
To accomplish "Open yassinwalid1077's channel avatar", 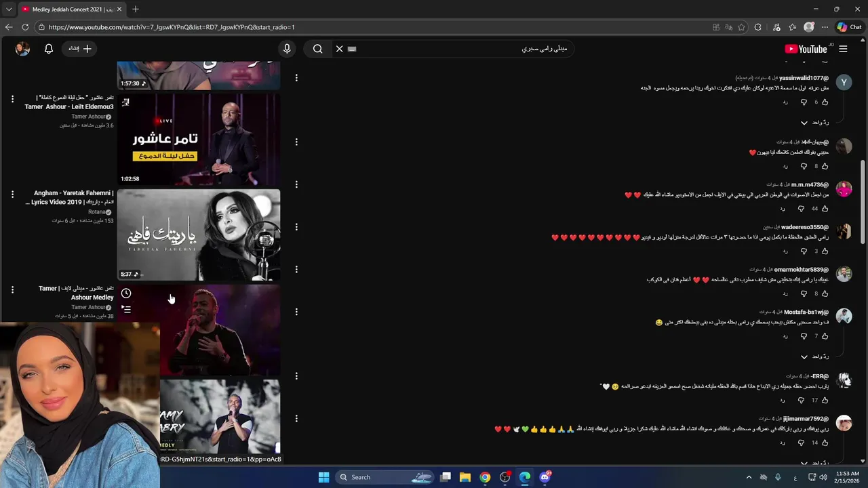I will coord(844,82).
